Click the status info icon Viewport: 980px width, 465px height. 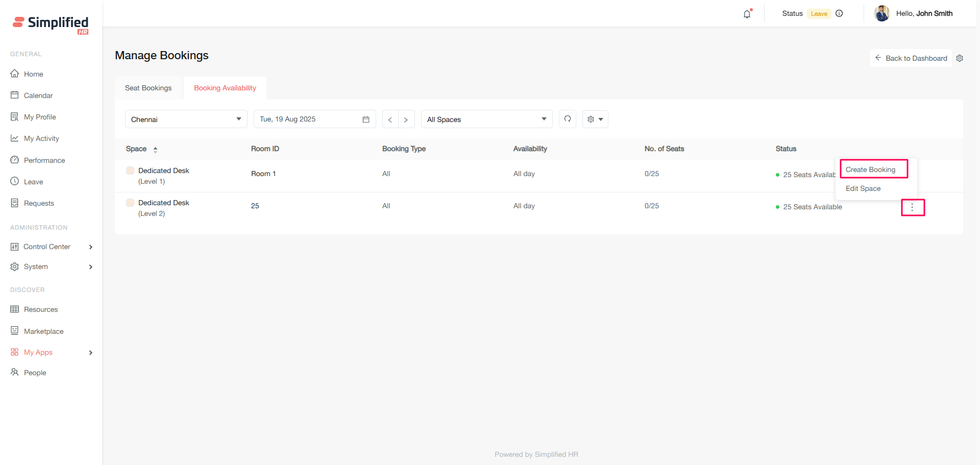coord(839,14)
